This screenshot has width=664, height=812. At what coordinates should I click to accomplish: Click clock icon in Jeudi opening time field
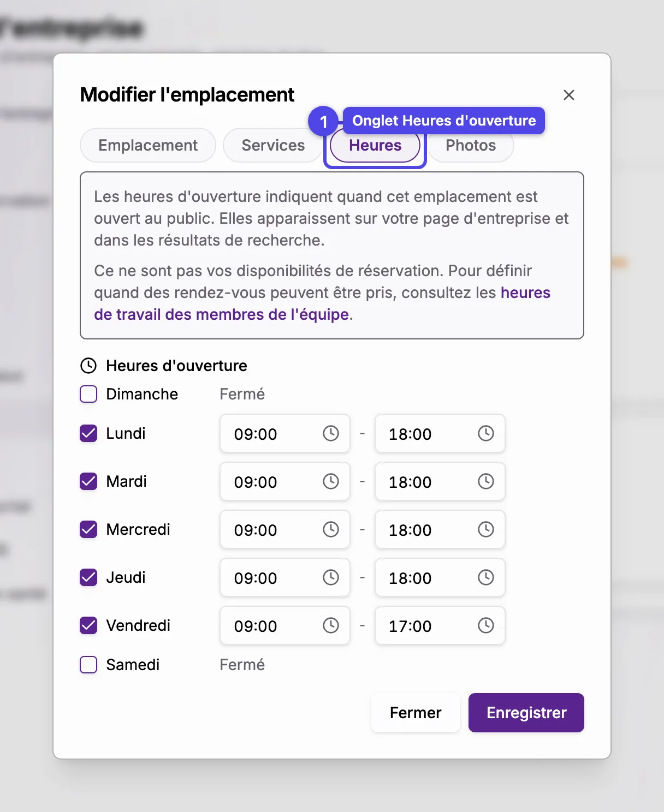coord(331,577)
